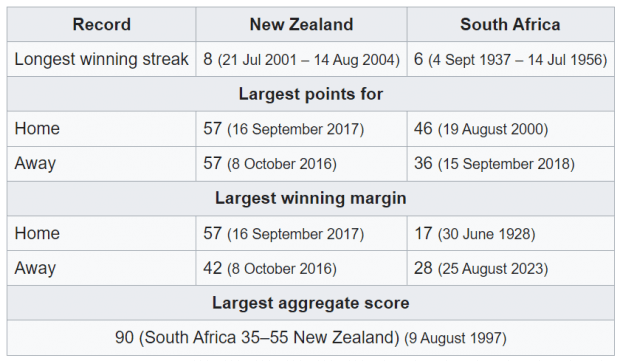The image size is (620, 361).
Task: Select the Largest winning margin section header
Action: click(311, 198)
